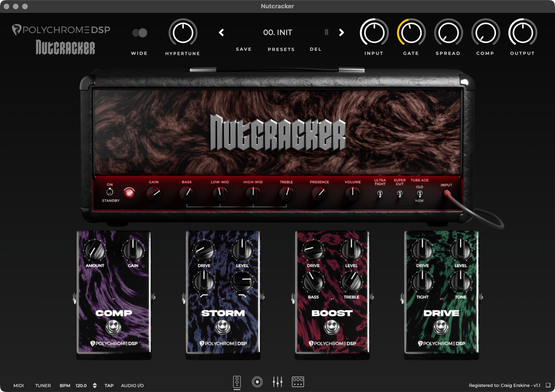This screenshot has height=392, width=555.
Task: Click the 'Registered to: Craig Erskine - v1.1' text
Action: (x=504, y=386)
